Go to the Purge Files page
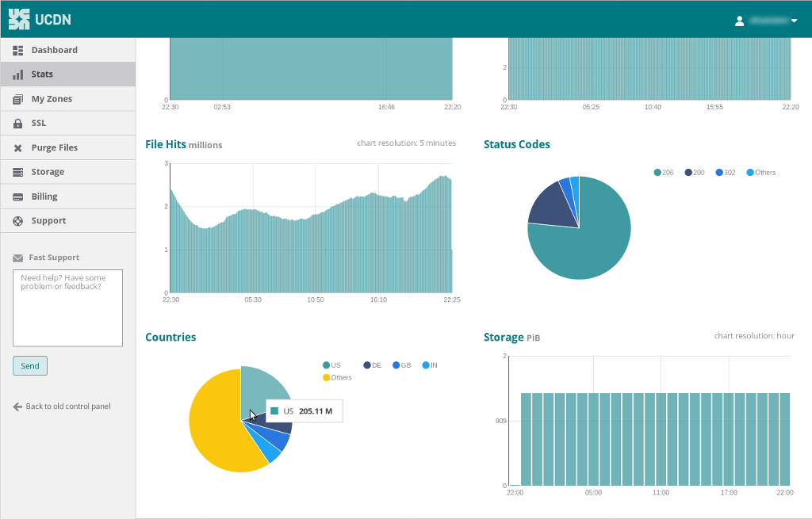Image resolution: width=812 pixels, height=519 pixels. click(54, 148)
